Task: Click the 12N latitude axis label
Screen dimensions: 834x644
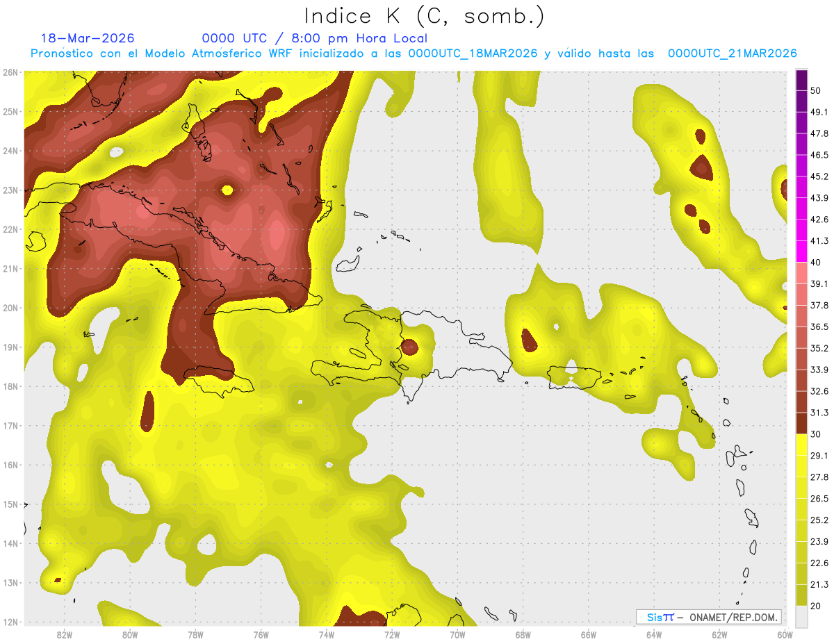Action: click(10, 622)
